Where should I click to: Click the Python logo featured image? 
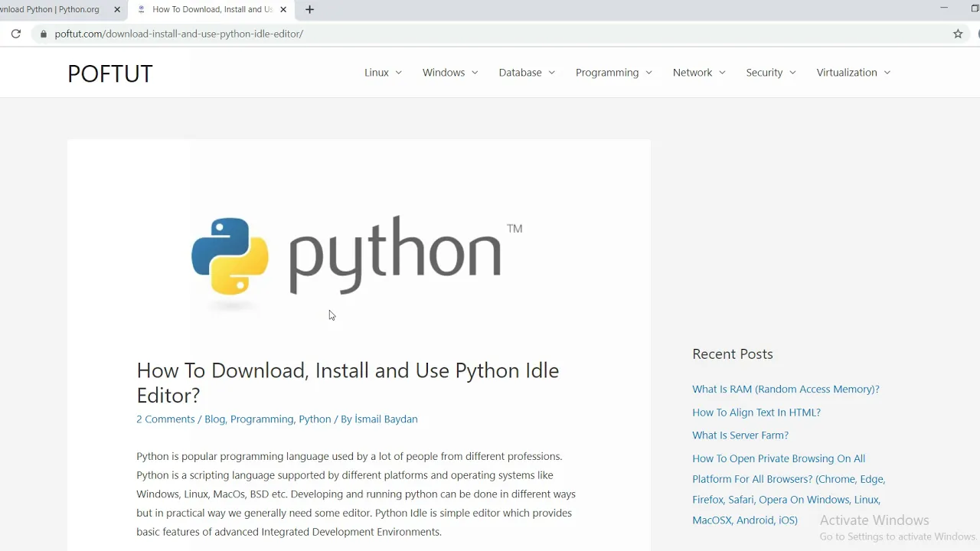click(x=357, y=260)
